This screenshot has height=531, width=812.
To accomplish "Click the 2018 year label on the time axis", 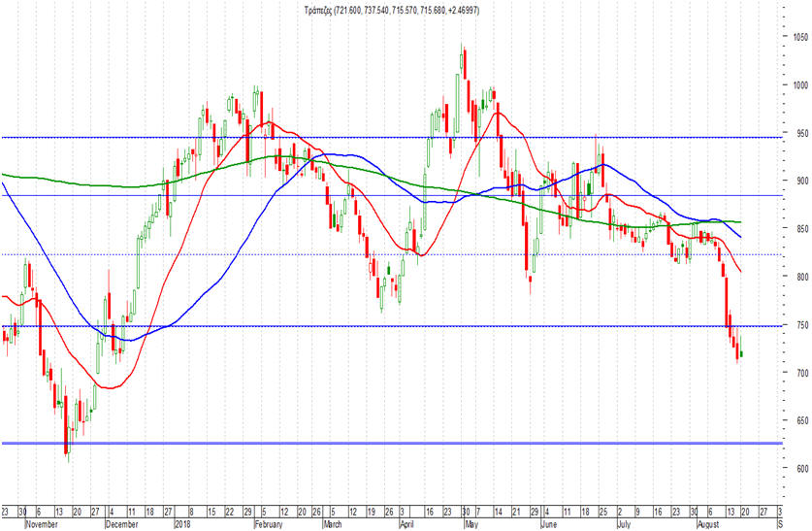I will pos(182,524).
